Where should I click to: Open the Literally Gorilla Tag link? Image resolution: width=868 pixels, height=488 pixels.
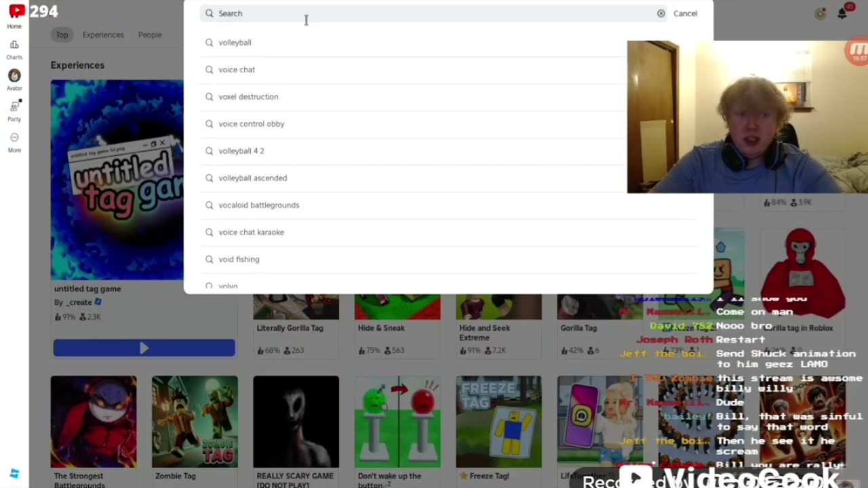pyautogui.click(x=290, y=328)
